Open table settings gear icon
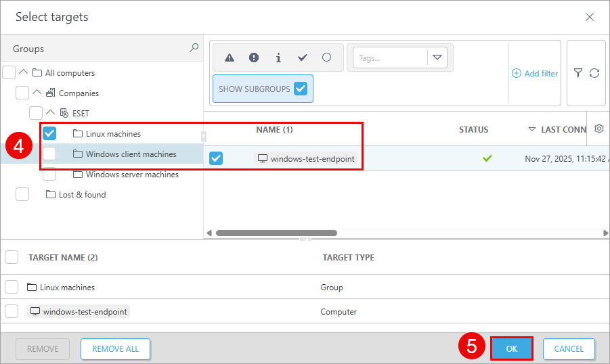This screenshot has height=364, width=610. click(598, 129)
